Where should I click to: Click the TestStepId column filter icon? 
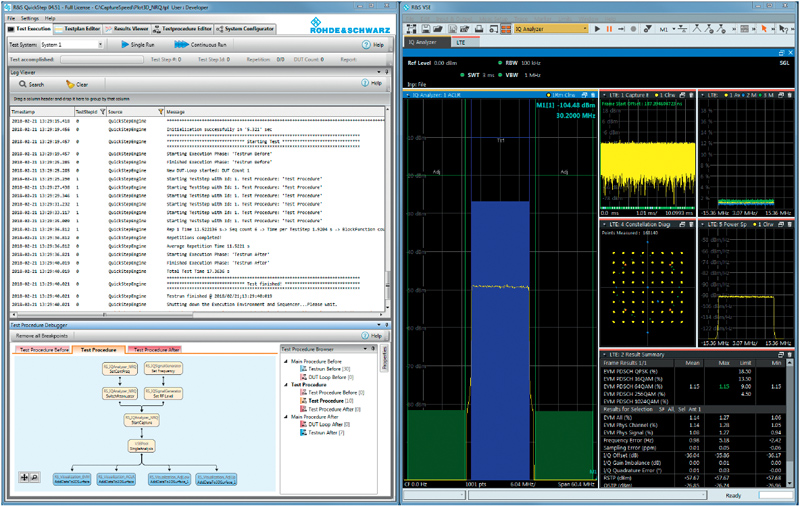(x=102, y=111)
